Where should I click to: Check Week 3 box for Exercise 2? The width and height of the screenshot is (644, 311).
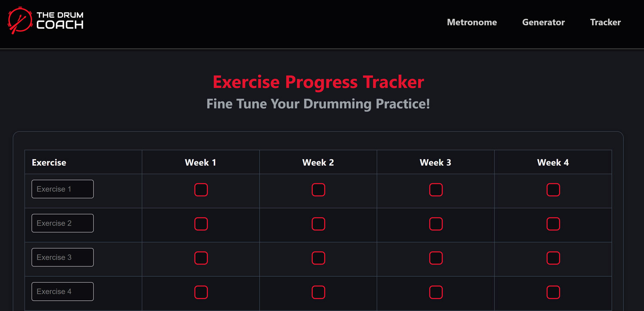tap(436, 224)
